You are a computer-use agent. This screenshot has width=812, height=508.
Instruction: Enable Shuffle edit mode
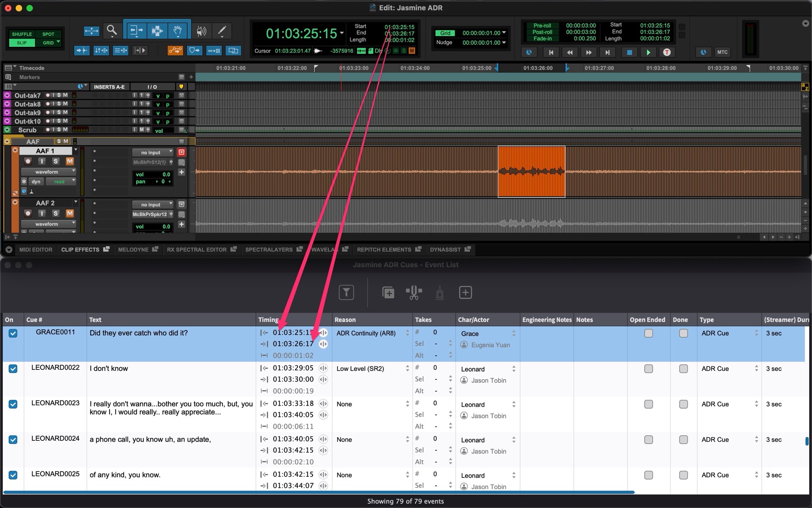22,34
